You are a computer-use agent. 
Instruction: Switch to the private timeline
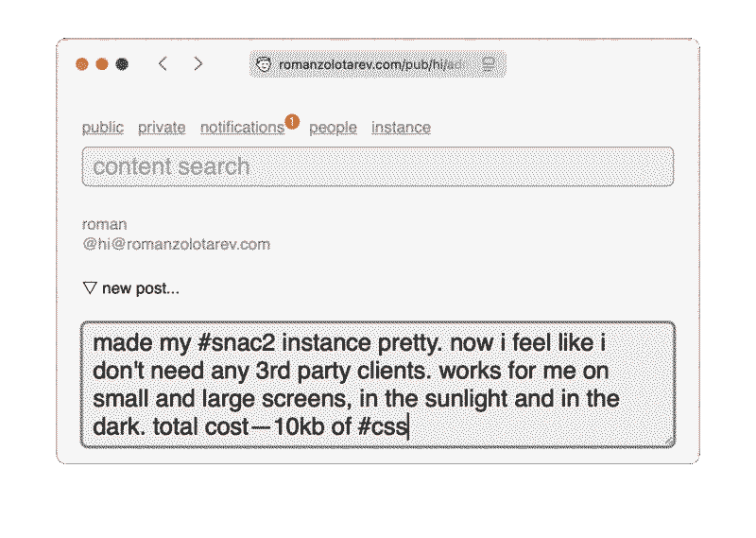tap(162, 128)
